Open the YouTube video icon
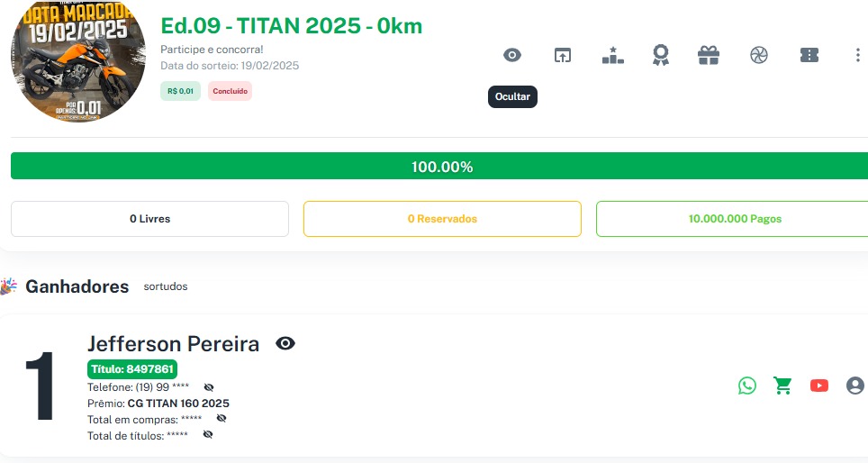The width and height of the screenshot is (868, 463). (x=819, y=386)
